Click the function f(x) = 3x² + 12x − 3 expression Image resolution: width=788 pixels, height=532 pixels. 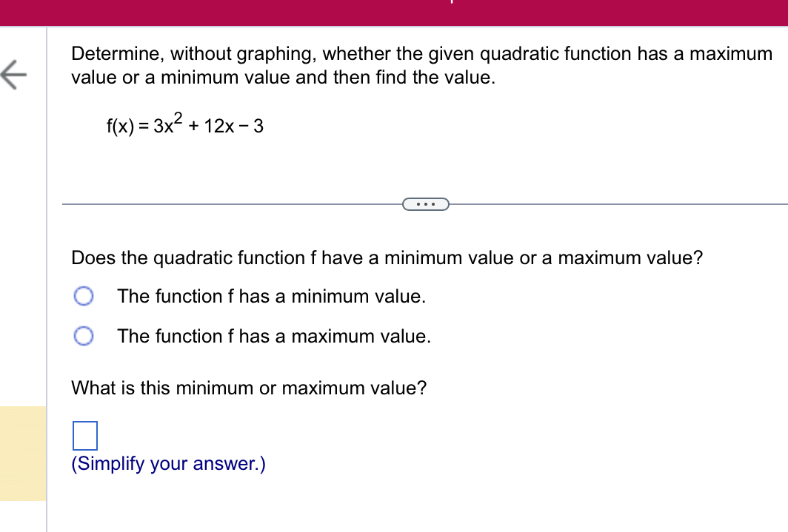coord(184,125)
